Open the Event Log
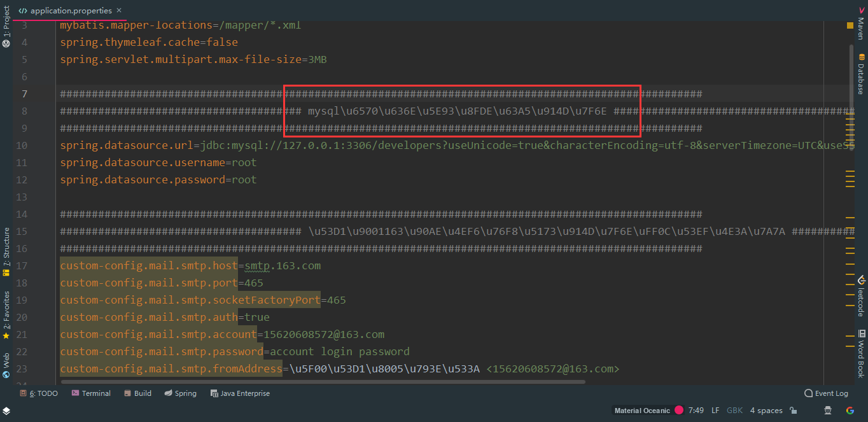The height and width of the screenshot is (422, 868). pyautogui.click(x=826, y=393)
